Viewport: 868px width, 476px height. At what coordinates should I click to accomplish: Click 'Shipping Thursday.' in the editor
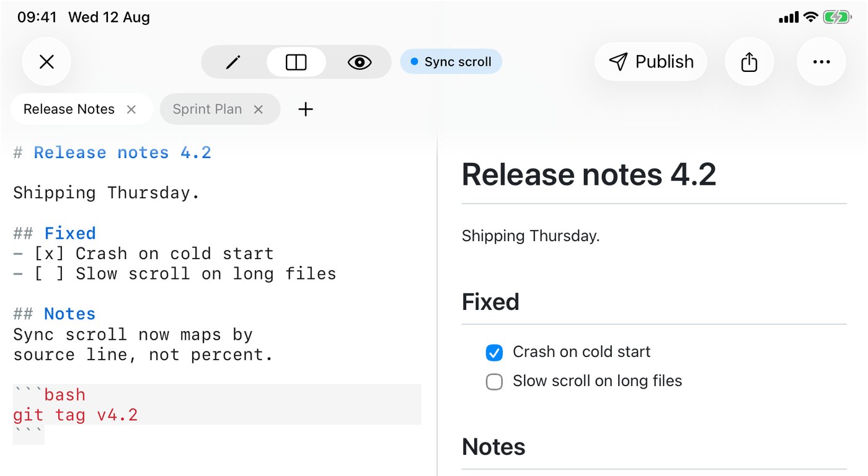pyautogui.click(x=107, y=193)
